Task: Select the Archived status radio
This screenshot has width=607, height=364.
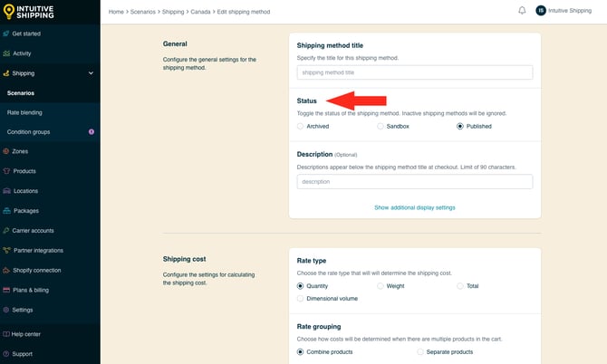Action: coord(300,126)
